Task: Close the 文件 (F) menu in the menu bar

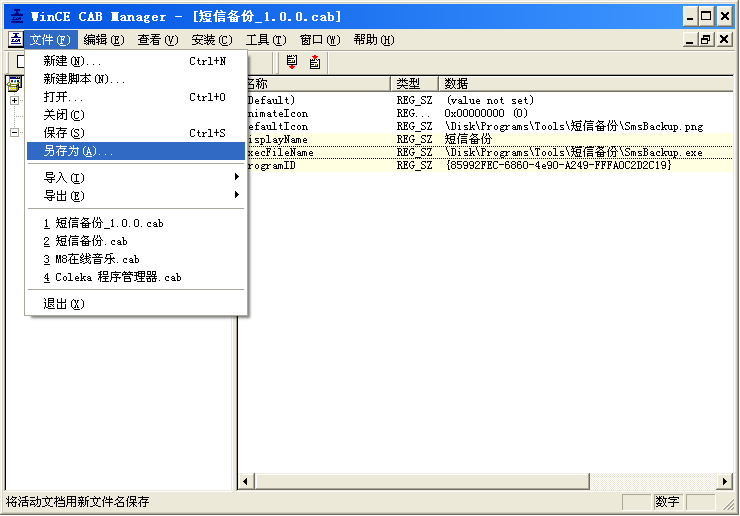Action: (x=50, y=40)
